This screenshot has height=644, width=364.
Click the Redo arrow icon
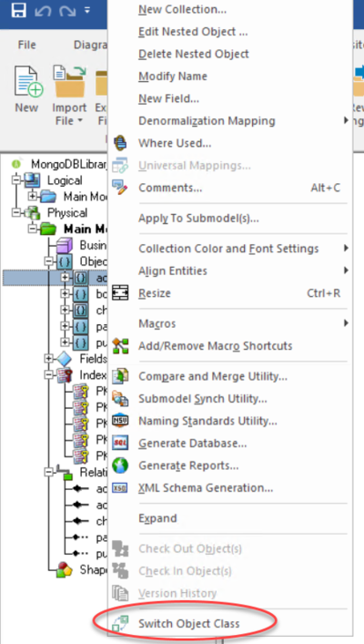tap(66, 11)
